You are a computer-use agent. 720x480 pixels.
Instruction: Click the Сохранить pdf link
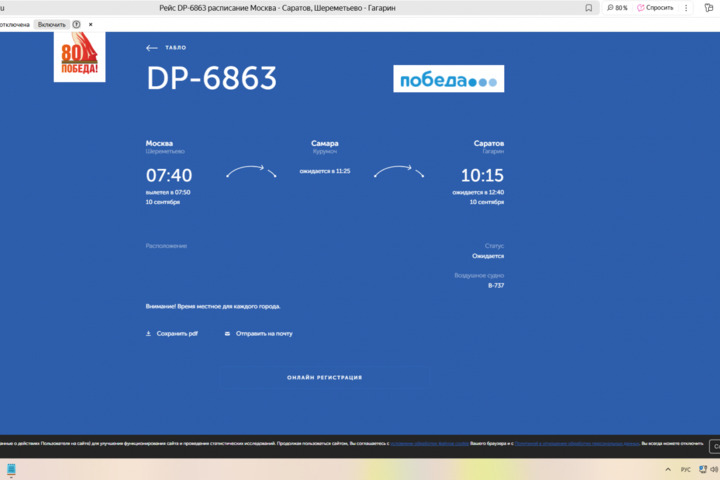coord(177,333)
